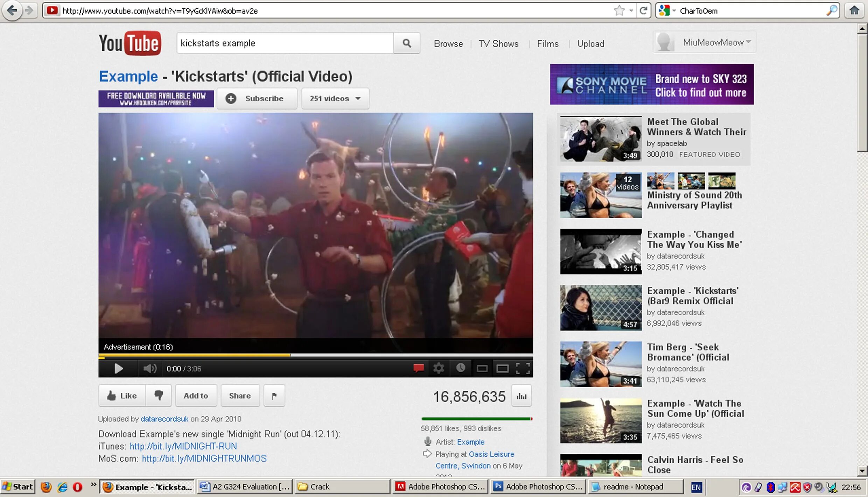Screen dimensions: 868x497
Task: Open Example 'Watch The Sun Come Up'
Action: pyautogui.click(x=695, y=409)
